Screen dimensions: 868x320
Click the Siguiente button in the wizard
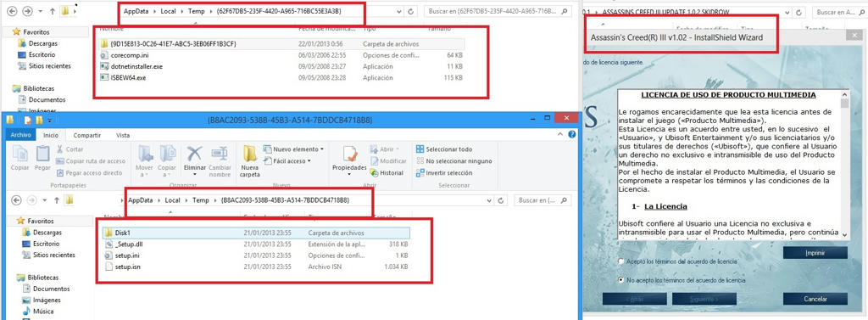(x=704, y=299)
